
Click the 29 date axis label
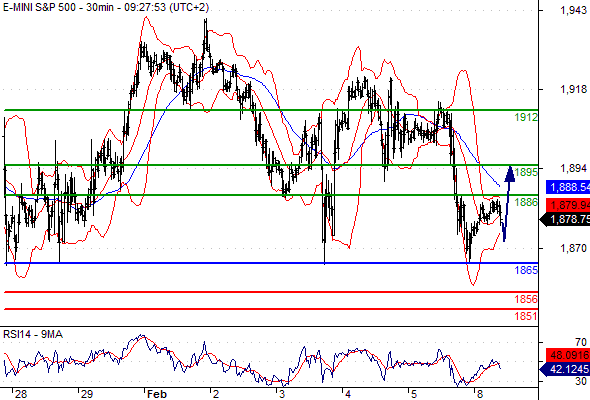tap(87, 394)
